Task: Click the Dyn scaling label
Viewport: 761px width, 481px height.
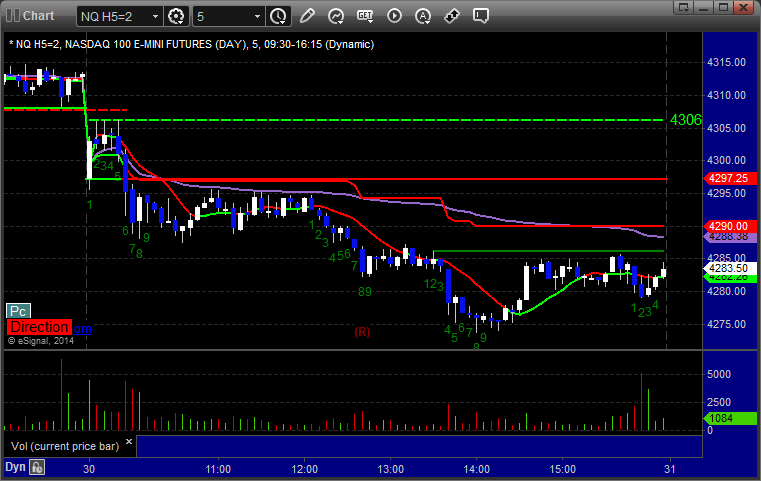Action: click(x=15, y=467)
